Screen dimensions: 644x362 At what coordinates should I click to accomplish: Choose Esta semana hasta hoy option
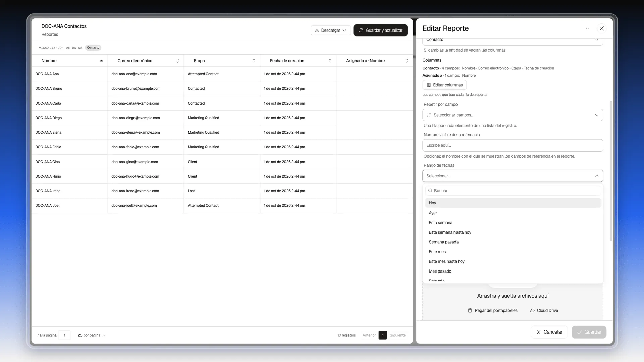tap(513, 232)
